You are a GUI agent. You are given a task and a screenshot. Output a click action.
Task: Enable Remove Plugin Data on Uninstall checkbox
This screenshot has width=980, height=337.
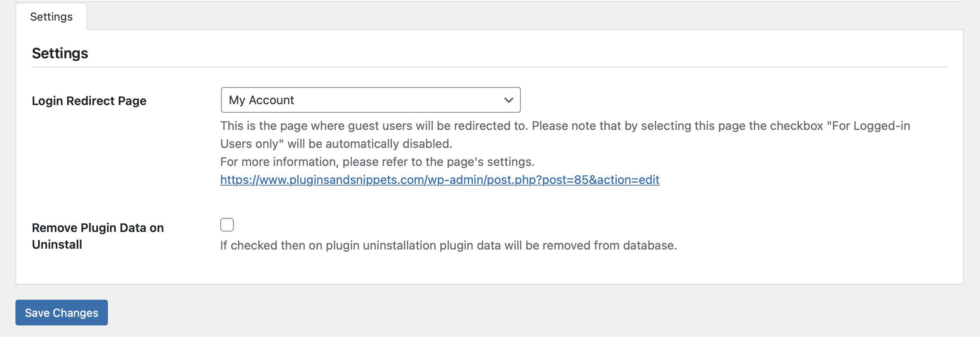point(227,225)
